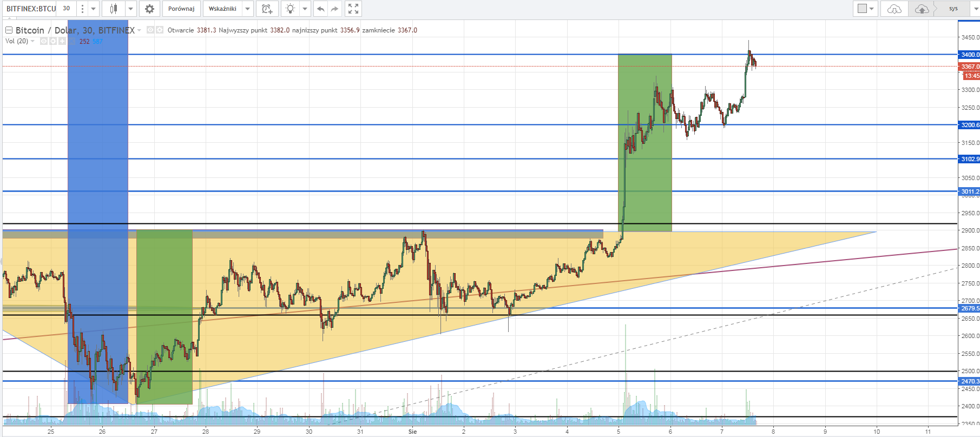Click the 3400.0 blue price label
Viewport: 980px width, 437px height.
(969, 55)
